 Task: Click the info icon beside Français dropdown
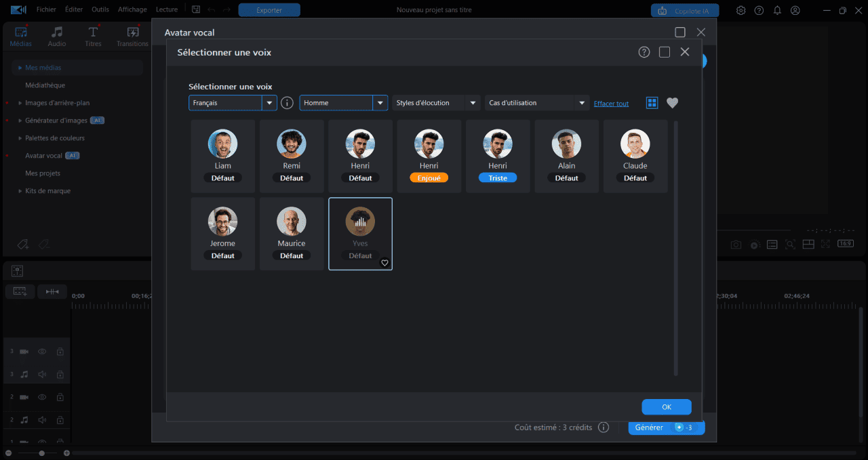287,103
